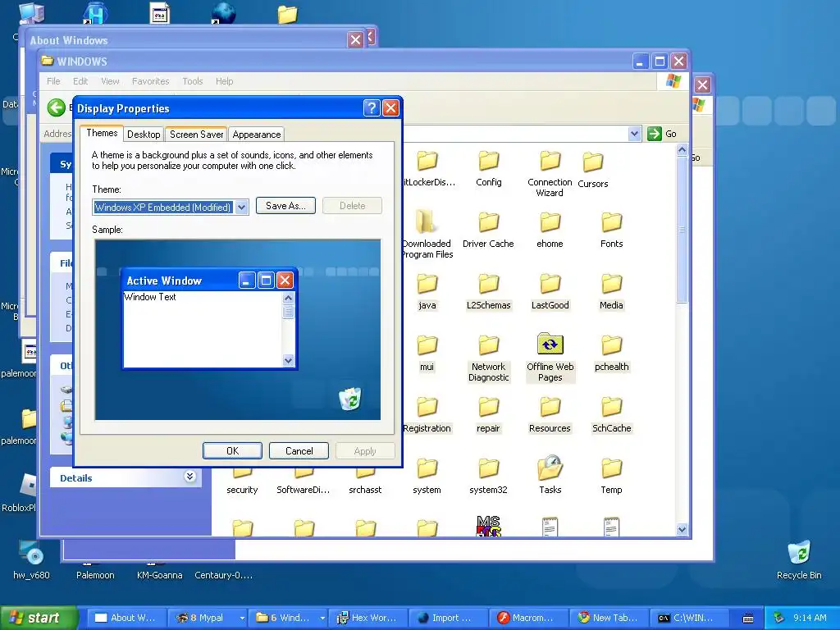840x630 pixels.
Task: Switch to C:\WIN... taskbar button
Action: [689, 618]
